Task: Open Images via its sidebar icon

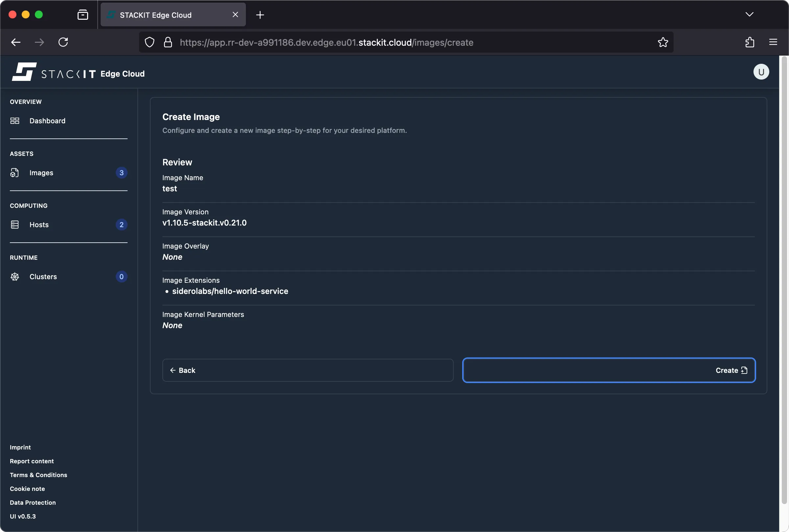Action: [x=14, y=172]
